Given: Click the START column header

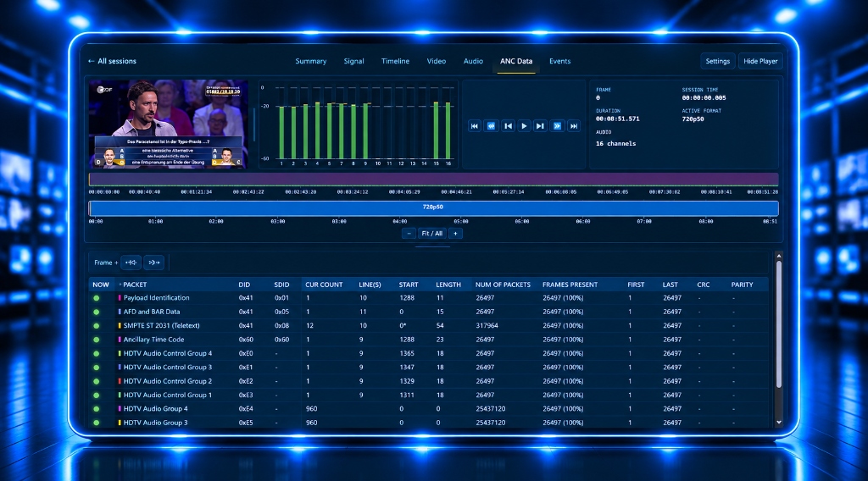Looking at the screenshot, I should (x=409, y=285).
